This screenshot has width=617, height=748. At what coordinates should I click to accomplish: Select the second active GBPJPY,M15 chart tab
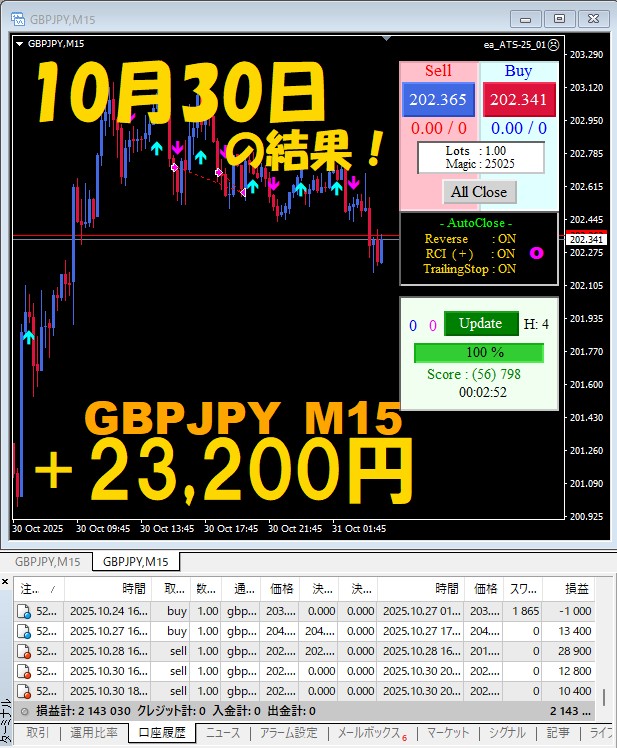[136, 562]
